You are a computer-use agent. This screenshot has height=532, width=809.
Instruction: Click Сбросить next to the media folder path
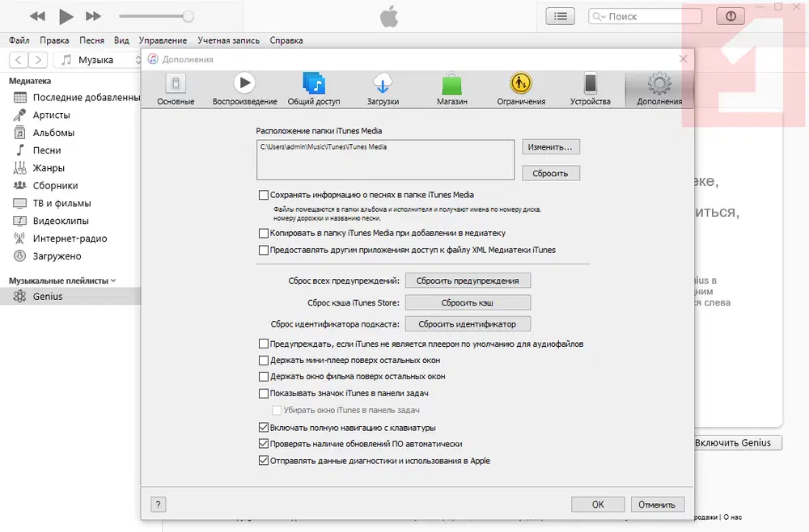click(x=550, y=173)
